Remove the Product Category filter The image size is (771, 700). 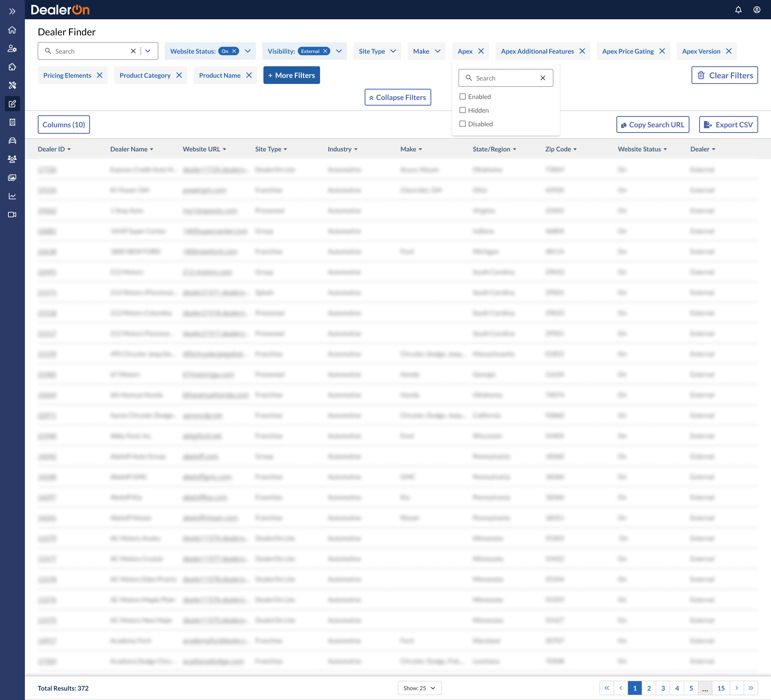[x=179, y=75]
